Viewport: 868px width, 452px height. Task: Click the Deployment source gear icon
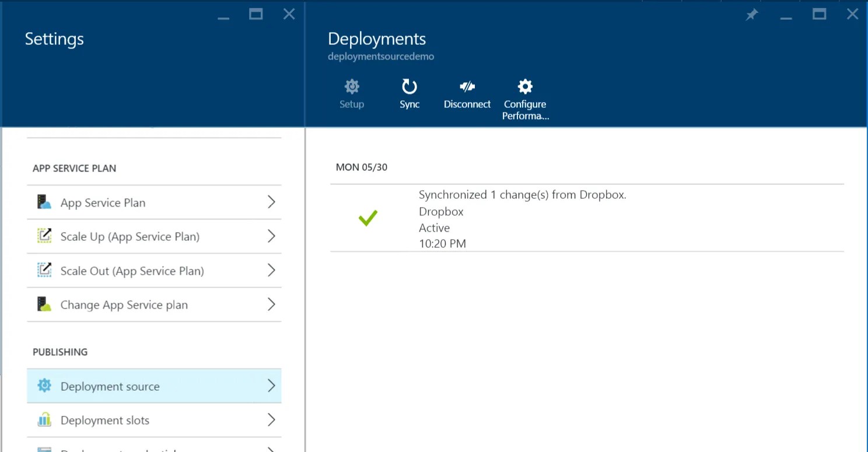pos(44,386)
